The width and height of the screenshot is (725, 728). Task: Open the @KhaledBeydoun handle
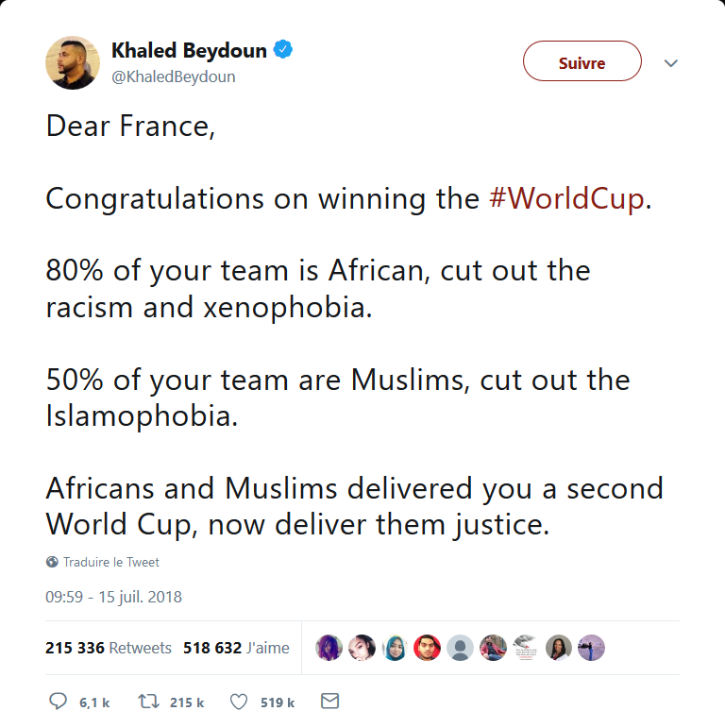(173, 76)
